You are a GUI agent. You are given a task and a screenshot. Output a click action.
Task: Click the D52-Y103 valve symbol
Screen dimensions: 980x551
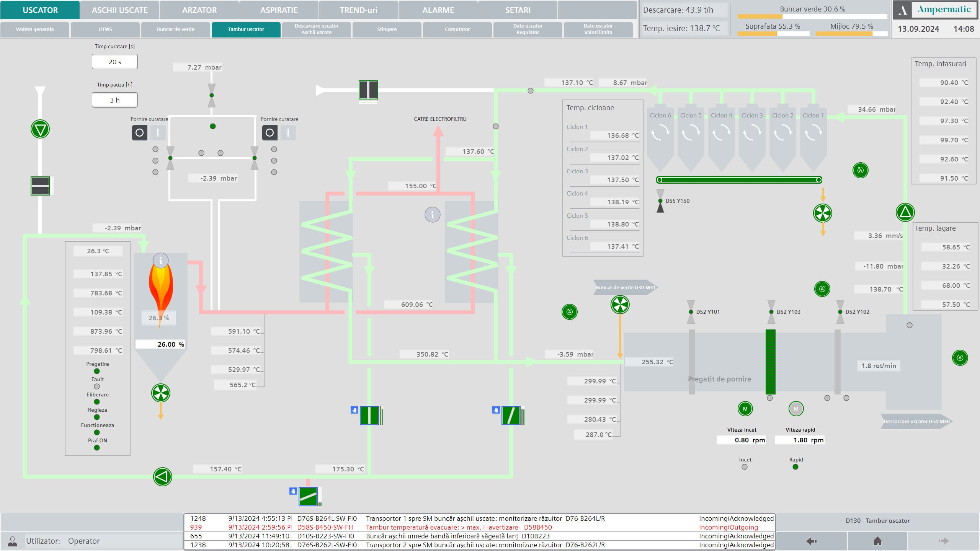tap(771, 312)
